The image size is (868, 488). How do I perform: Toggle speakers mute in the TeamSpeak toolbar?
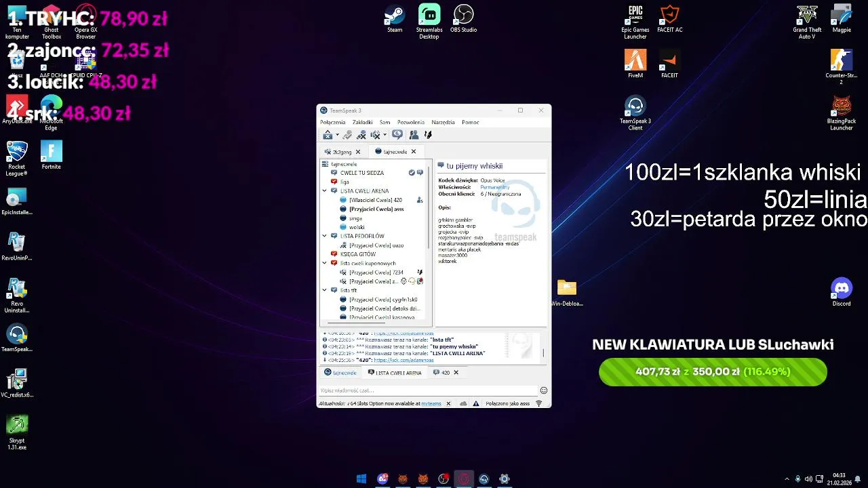pos(375,135)
